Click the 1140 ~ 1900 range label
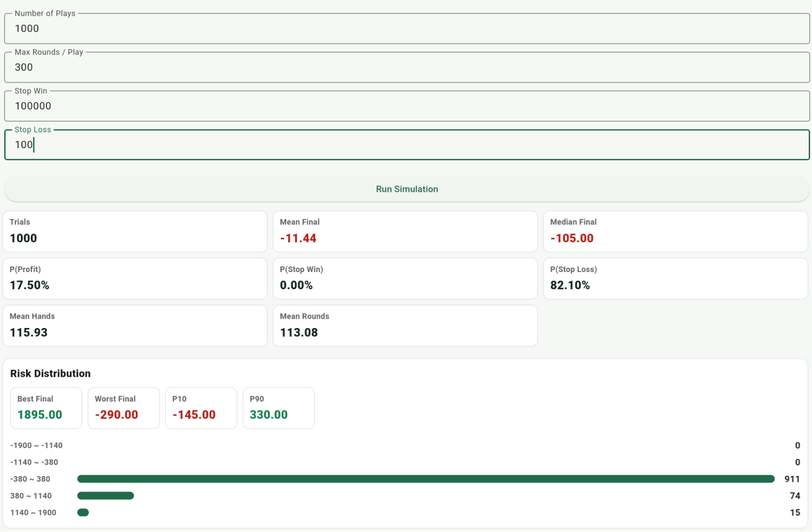The height and width of the screenshot is (532, 812). [x=33, y=512]
